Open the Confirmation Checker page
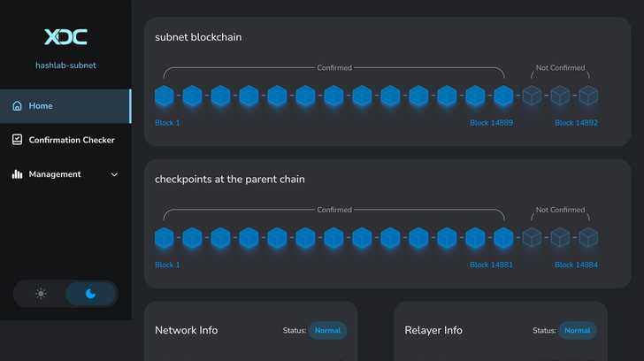The width and height of the screenshot is (644, 361). (x=72, y=140)
